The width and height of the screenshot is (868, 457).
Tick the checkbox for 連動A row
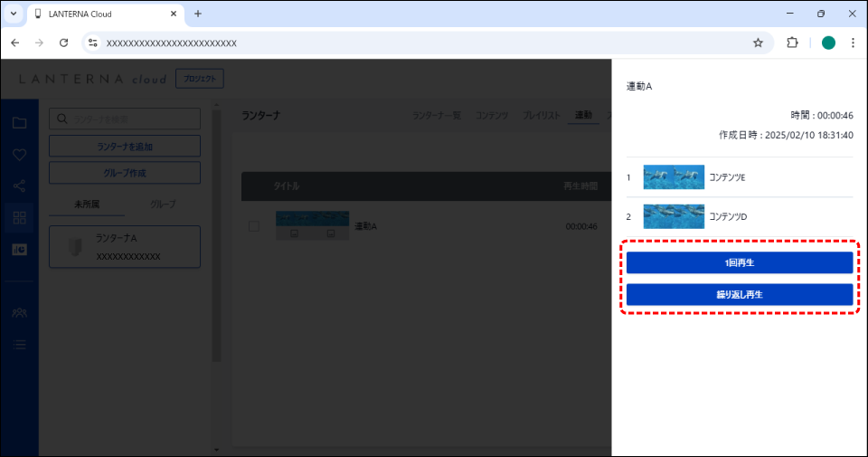point(254,226)
